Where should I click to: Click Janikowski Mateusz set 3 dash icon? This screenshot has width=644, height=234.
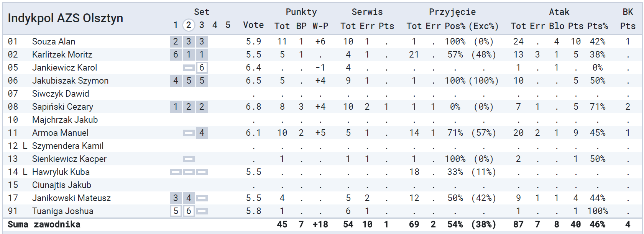click(x=202, y=198)
